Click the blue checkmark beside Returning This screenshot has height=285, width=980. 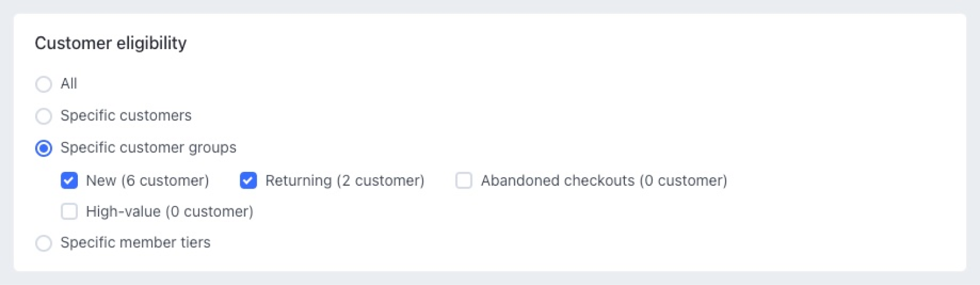click(x=248, y=181)
